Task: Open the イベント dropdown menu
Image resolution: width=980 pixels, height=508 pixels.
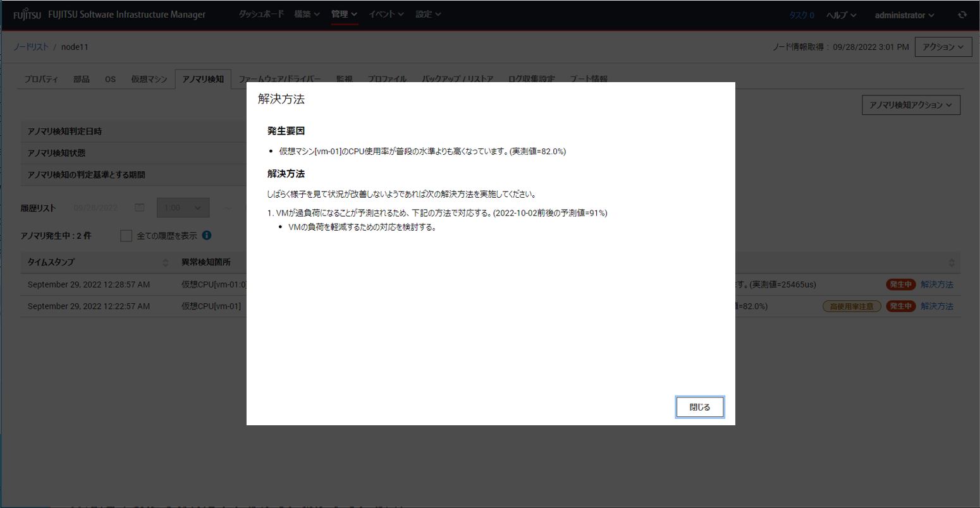Action: point(386,14)
